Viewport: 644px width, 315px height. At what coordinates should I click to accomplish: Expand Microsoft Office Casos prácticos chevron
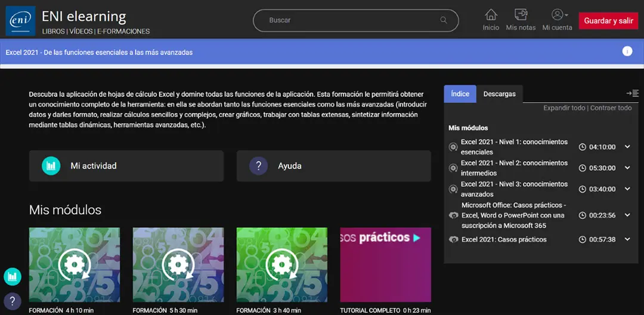[x=627, y=215]
